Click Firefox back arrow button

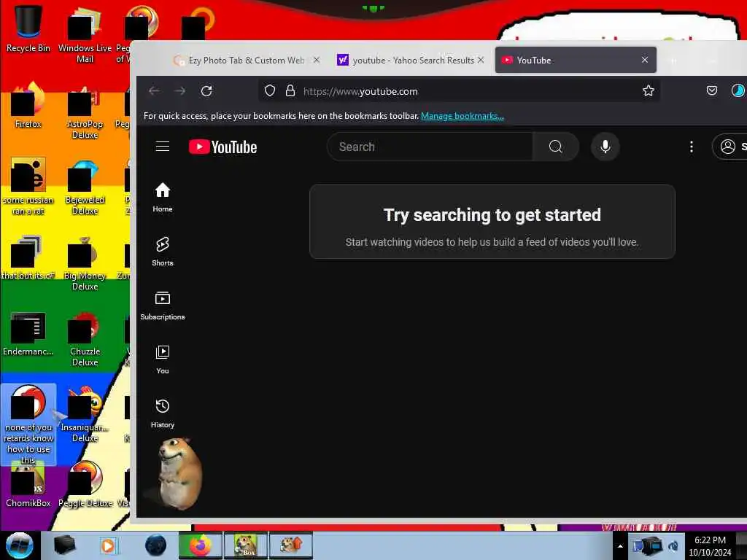(x=153, y=91)
